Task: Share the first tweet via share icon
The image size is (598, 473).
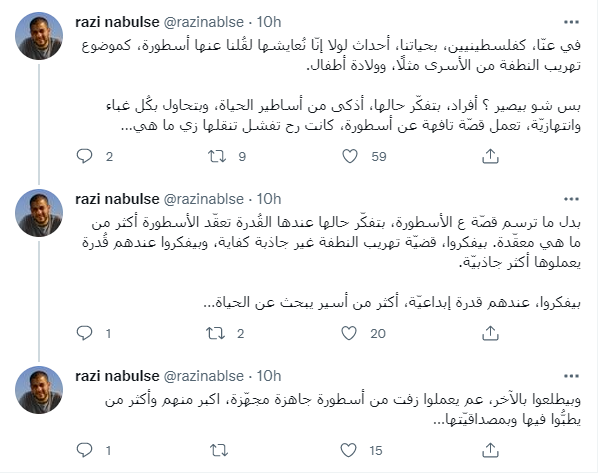Action: click(x=490, y=156)
